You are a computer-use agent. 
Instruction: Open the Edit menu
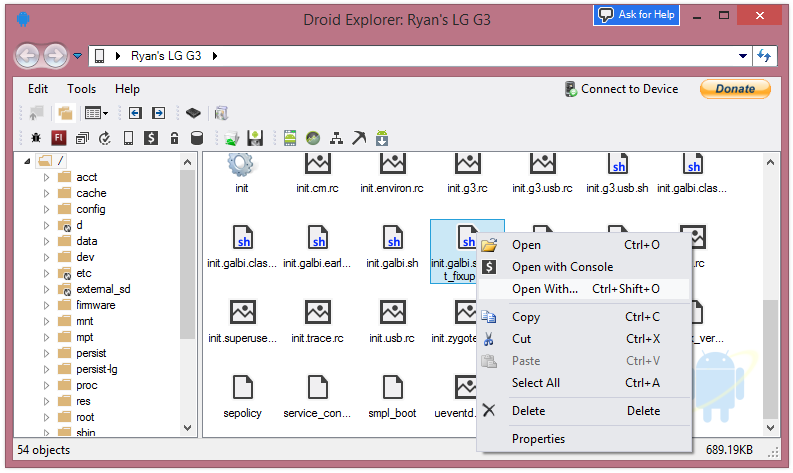coord(38,89)
